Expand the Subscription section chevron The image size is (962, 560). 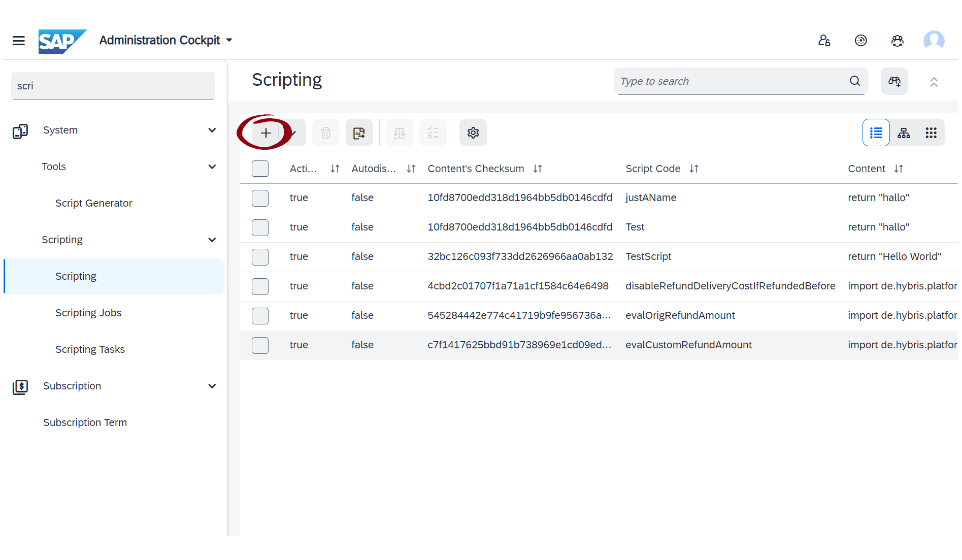(x=212, y=386)
